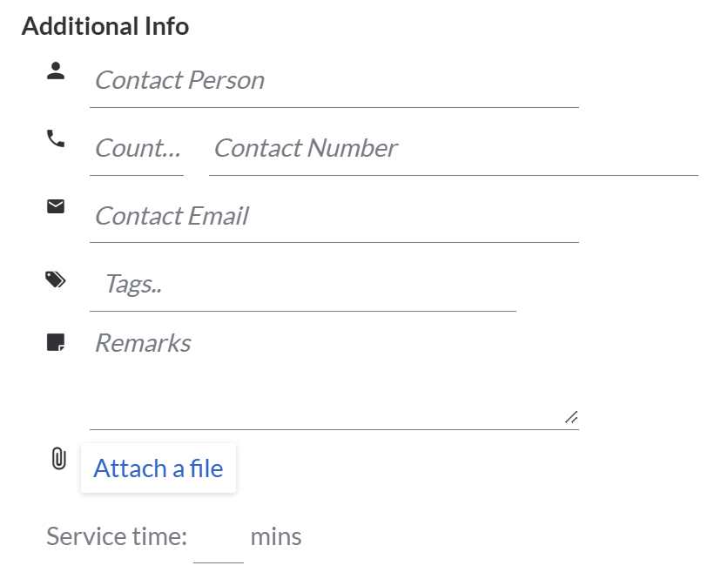Viewport: 728px width, 579px height.
Task: Click the underline beneath Contact Person field
Action: (x=334, y=107)
